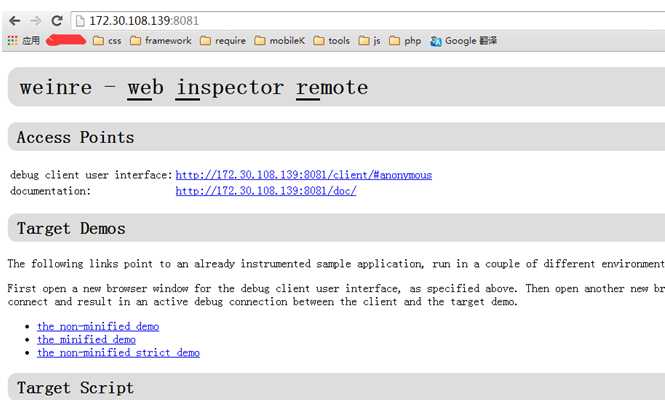Open the non-minified demo link
The image size is (665, 400).
98,327
